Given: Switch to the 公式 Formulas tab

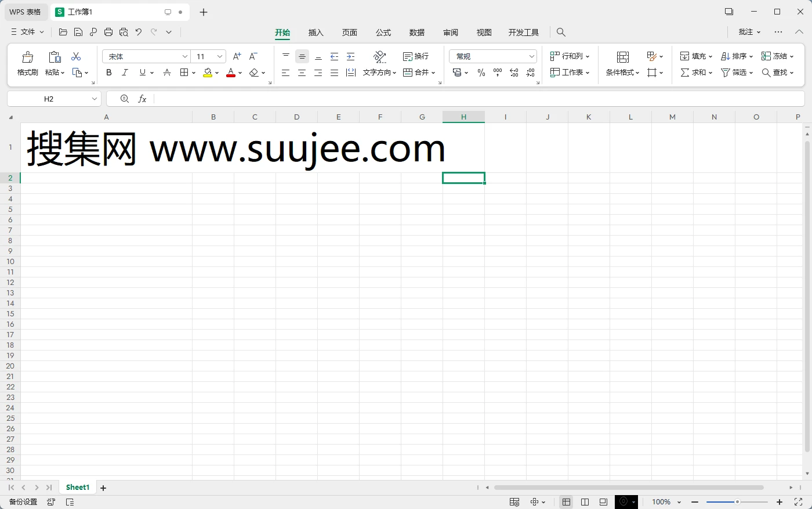Looking at the screenshot, I should tap(383, 33).
